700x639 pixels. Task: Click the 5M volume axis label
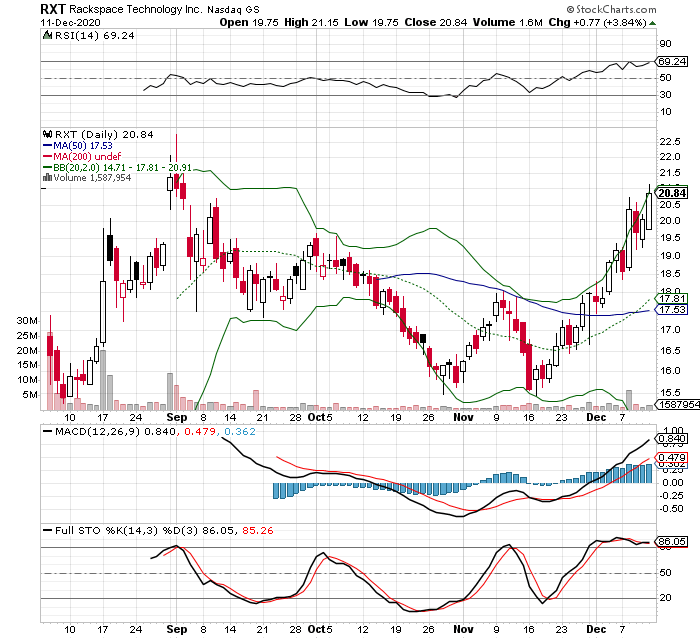click(30, 395)
